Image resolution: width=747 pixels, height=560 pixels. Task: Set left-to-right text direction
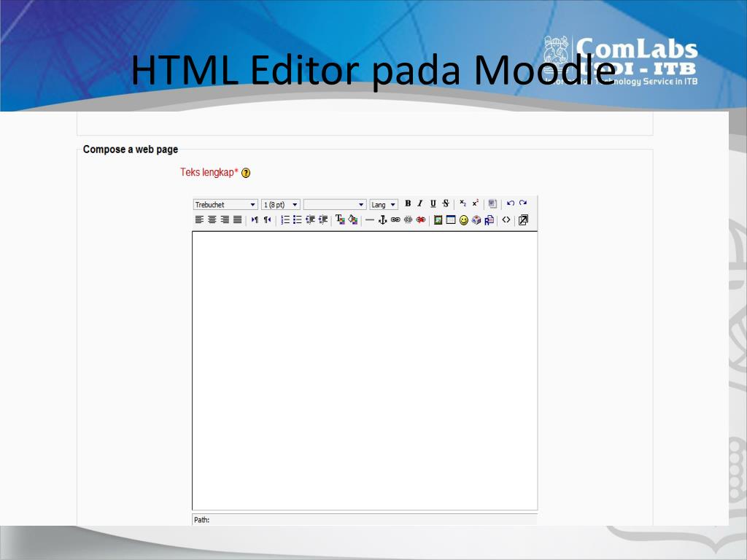pos(255,219)
